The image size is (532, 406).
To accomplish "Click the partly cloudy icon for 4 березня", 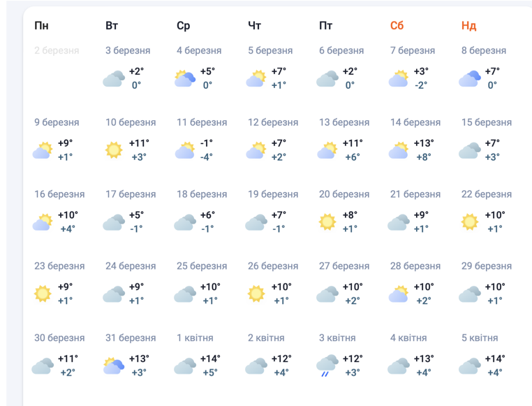I will coord(185,78).
